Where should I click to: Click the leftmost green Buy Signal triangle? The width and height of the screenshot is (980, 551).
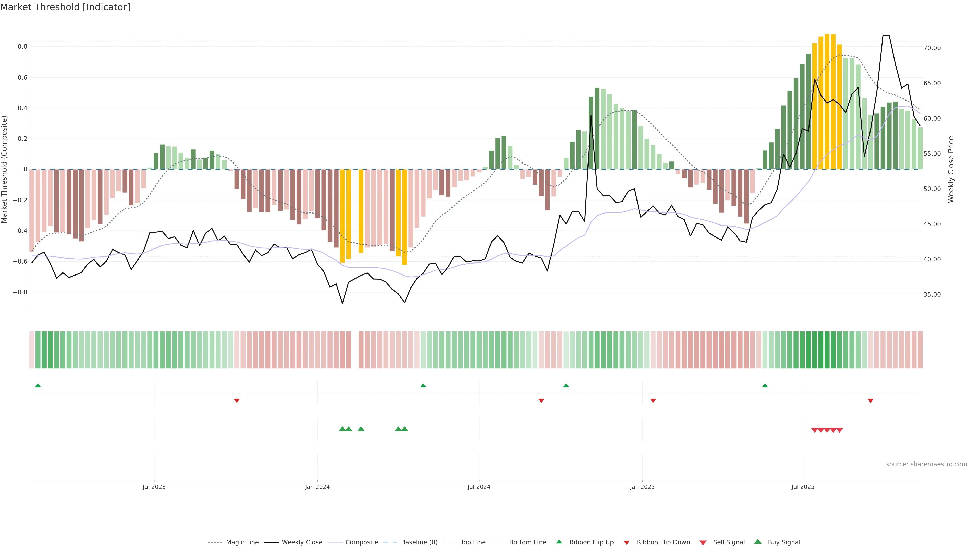coord(342,429)
